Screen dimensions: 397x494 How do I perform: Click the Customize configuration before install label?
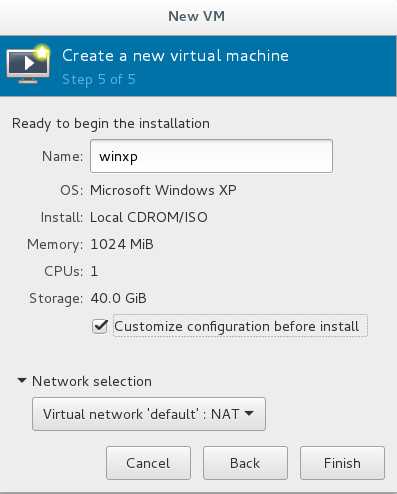236,326
